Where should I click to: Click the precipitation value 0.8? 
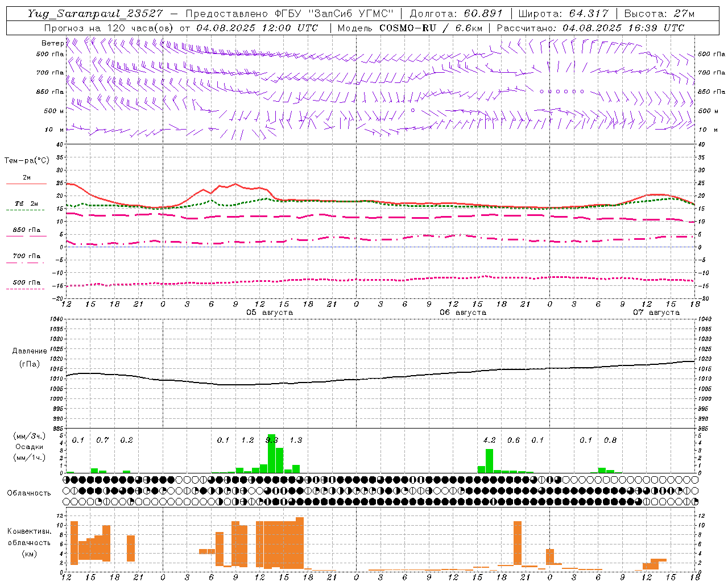[x=610, y=440]
